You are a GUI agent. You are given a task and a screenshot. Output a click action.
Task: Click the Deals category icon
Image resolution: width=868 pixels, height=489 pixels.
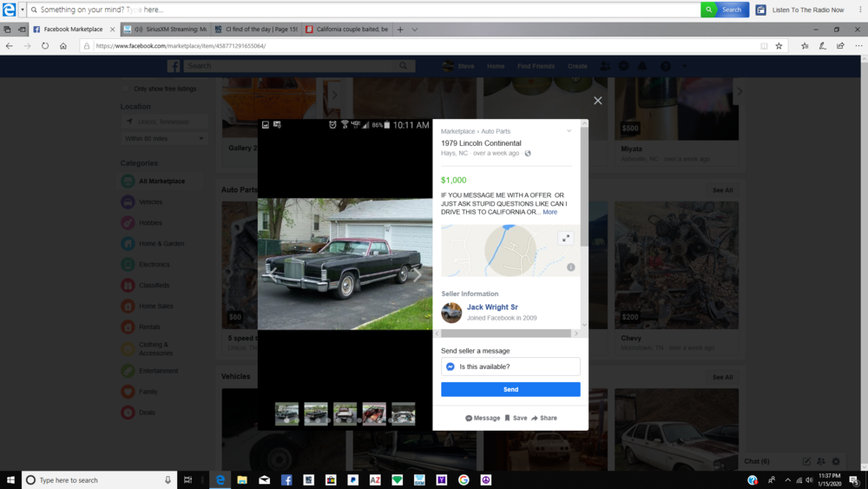[128, 413]
